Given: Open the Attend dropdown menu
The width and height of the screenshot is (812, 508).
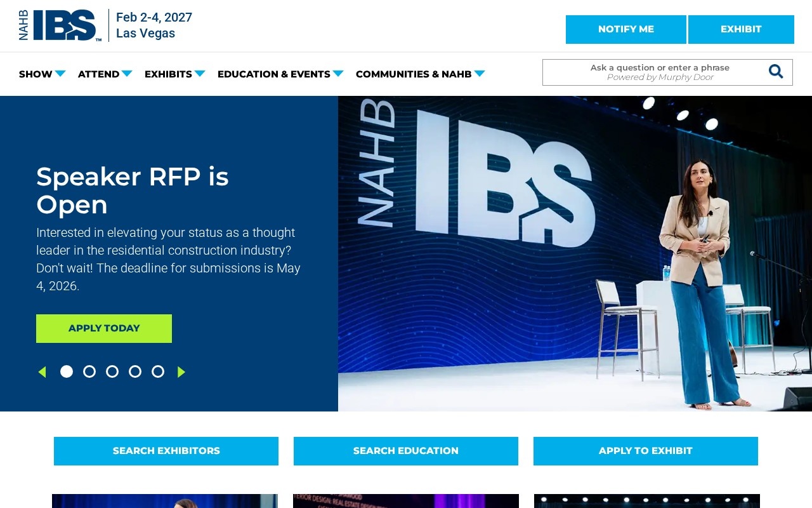Looking at the screenshot, I should pos(105,74).
